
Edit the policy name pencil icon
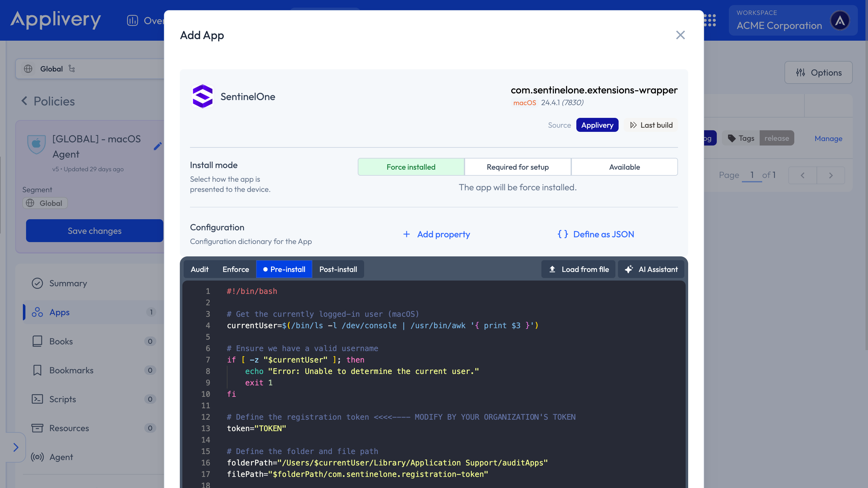(157, 146)
